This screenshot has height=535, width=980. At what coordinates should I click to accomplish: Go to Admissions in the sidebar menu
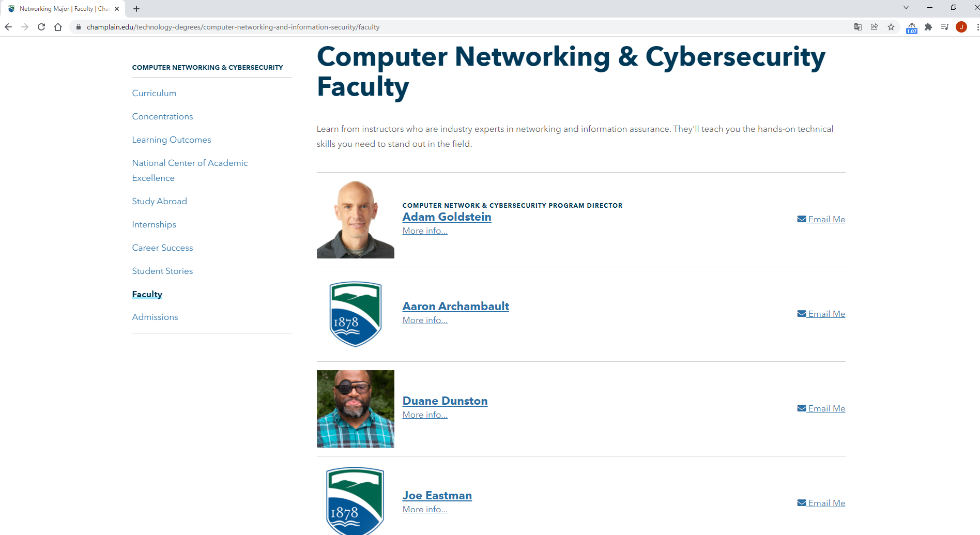(155, 317)
